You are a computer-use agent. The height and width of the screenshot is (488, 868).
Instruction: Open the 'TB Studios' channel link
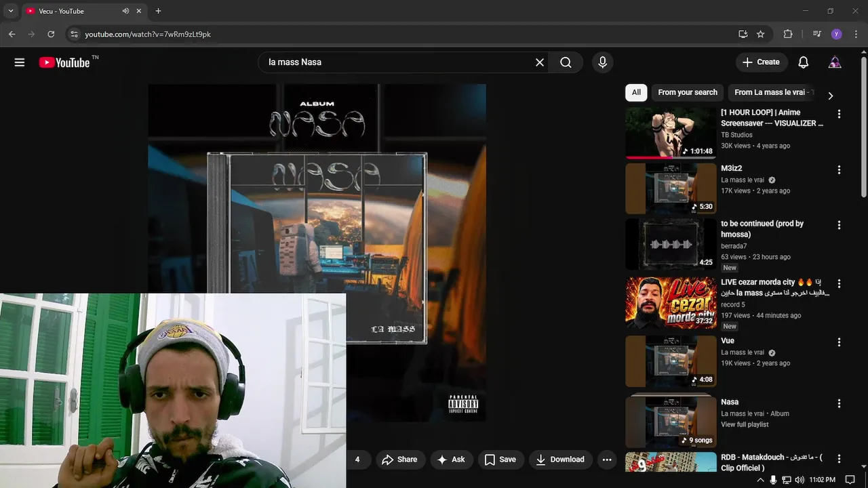[736, 135]
